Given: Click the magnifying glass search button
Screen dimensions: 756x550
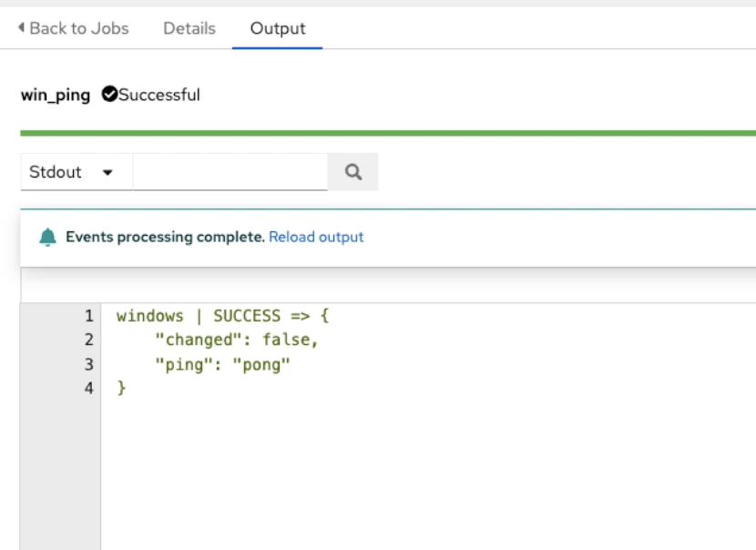Looking at the screenshot, I should [352, 172].
